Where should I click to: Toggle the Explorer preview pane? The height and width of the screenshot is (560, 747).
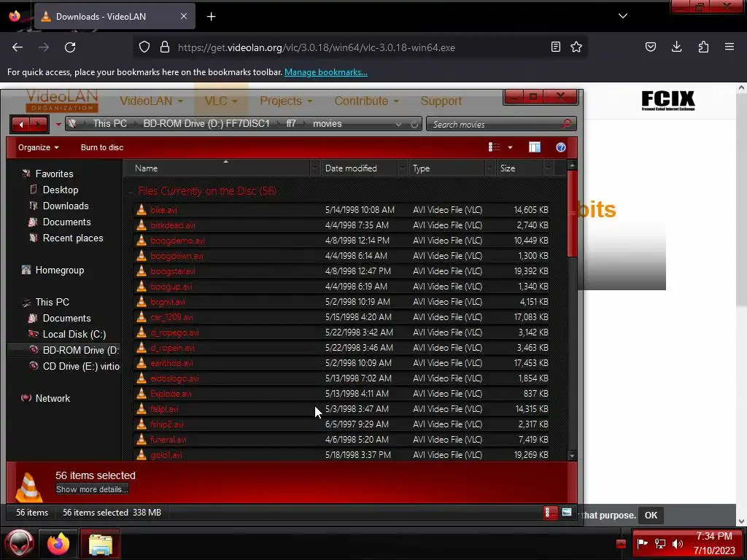pos(535,147)
